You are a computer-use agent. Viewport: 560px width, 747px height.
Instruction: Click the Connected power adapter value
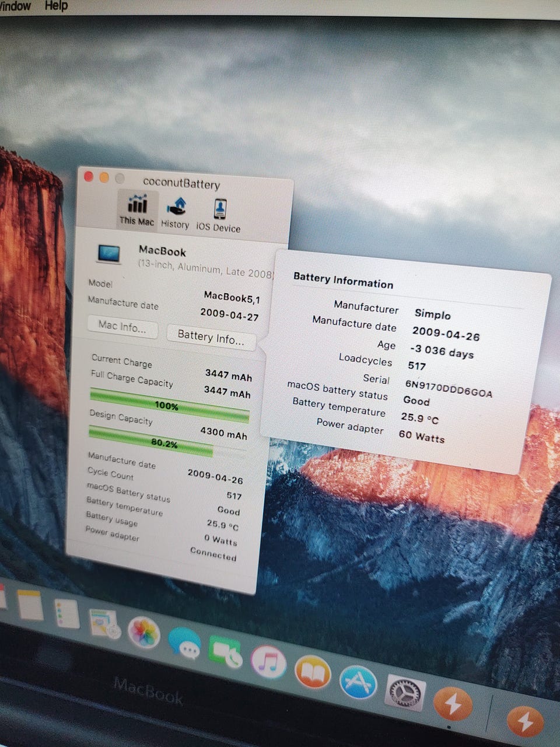click(213, 553)
